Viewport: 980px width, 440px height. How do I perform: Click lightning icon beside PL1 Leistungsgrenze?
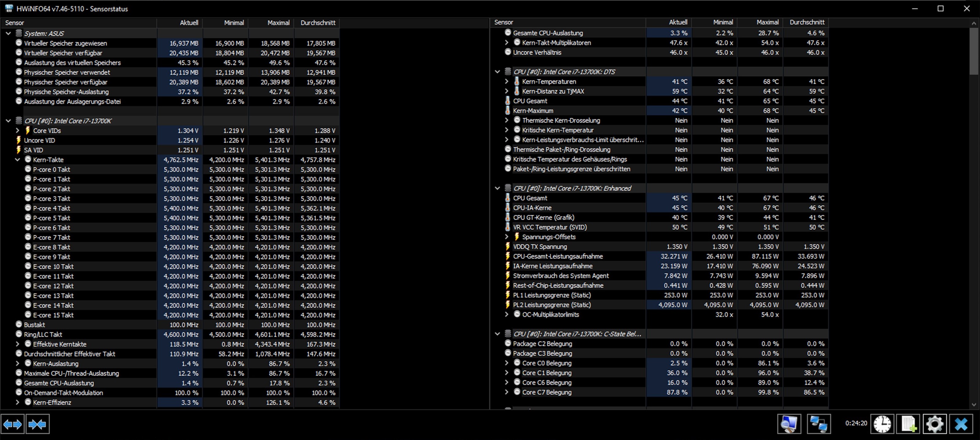(x=507, y=295)
